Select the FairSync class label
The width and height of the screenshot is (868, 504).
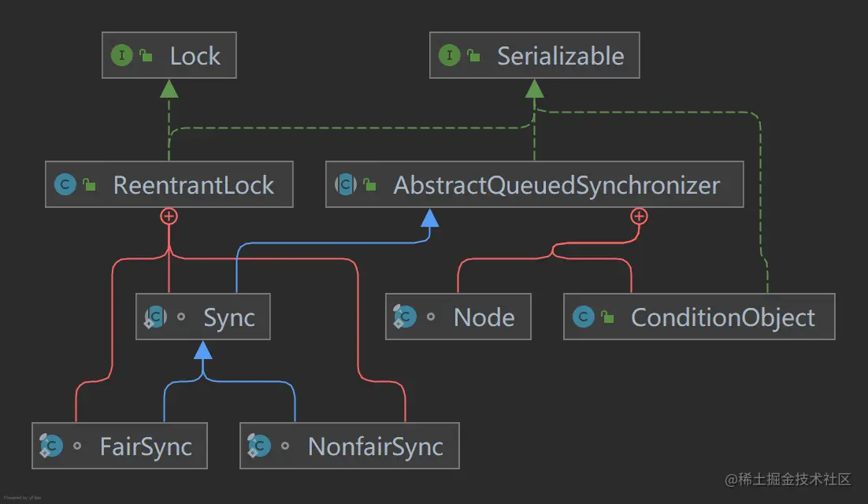[146, 447]
